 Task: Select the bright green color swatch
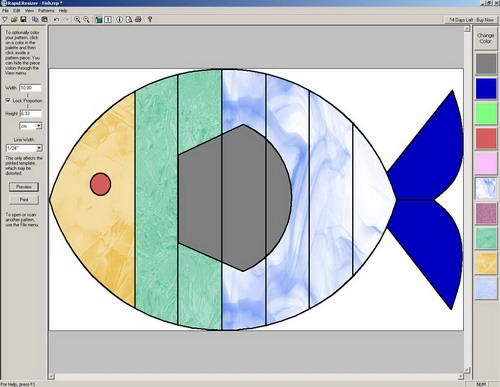click(486, 113)
